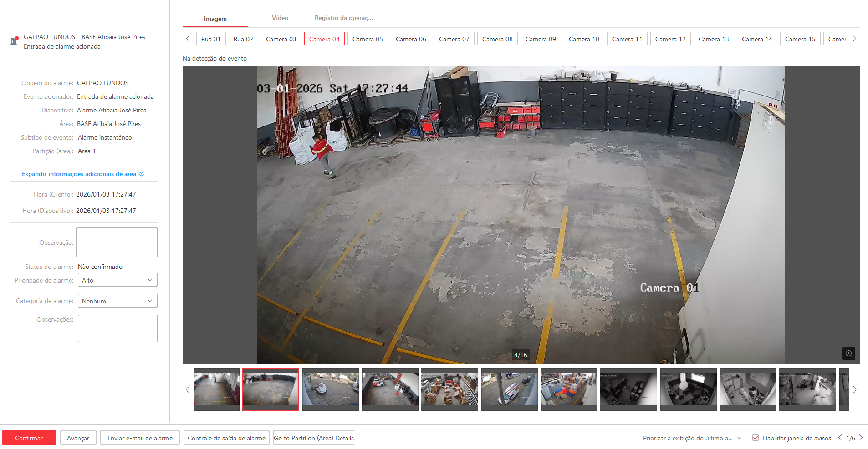This screenshot has height=449, width=868.
Task: Open the Registro da operação tab
Action: (343, 18)
